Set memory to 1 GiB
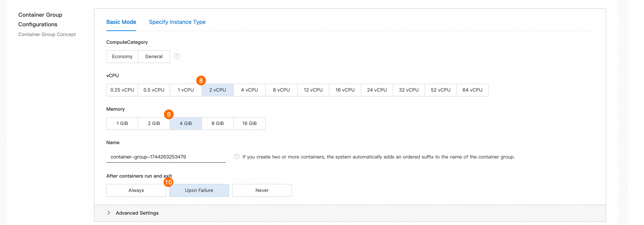The height and width of the screenshot is (225, 644). pyautogui.click(x=122, y=123)
